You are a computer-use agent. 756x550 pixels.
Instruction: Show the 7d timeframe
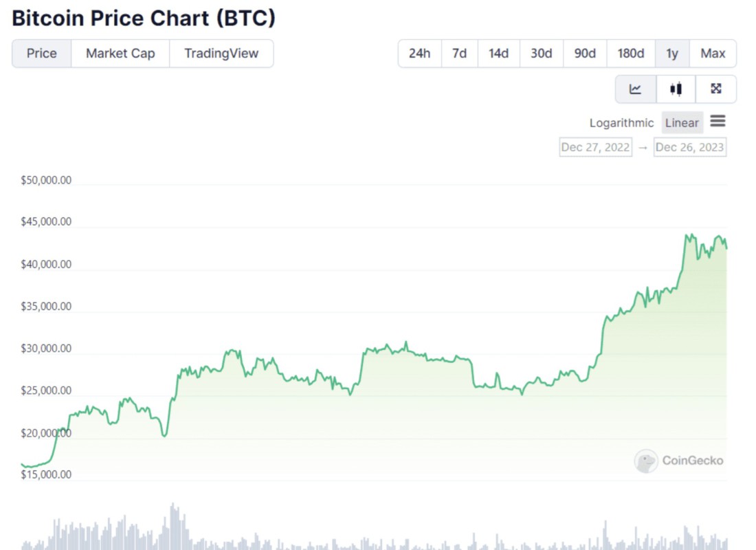click(x=459, y=53)
